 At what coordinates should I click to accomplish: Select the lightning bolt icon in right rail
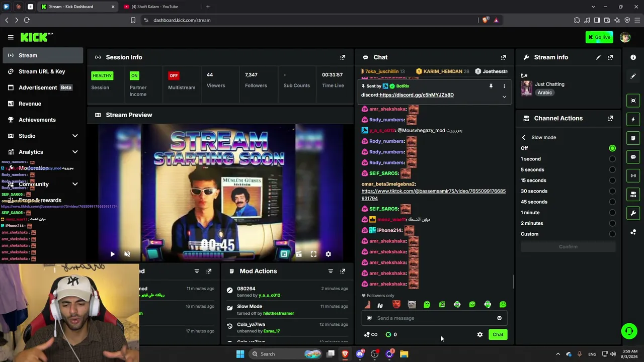click(633, 119)
